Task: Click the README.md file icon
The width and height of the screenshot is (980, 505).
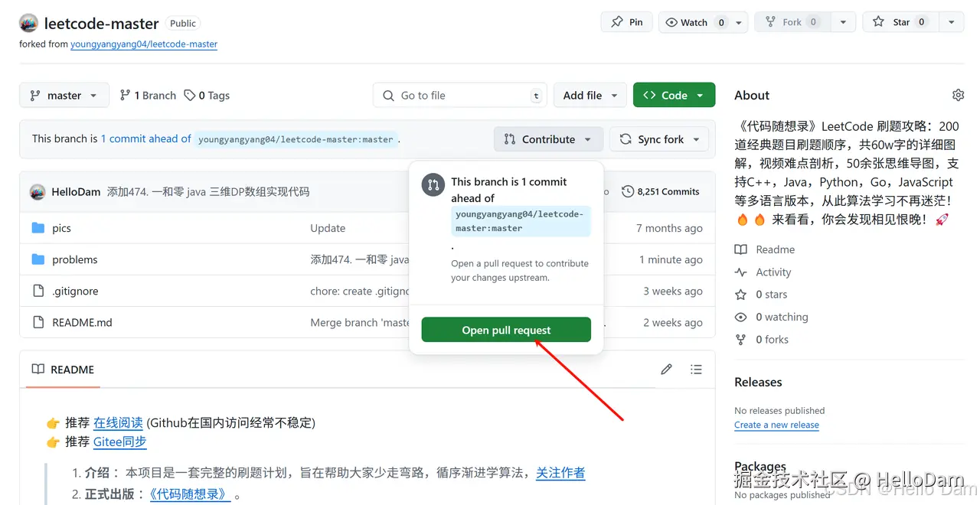Action: [x=38, y=322]
